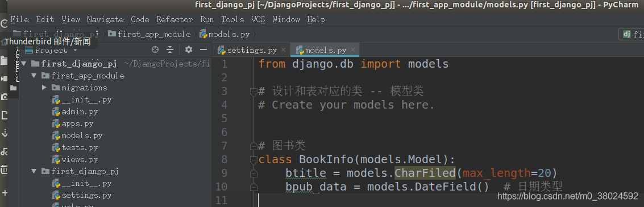This screenshot has width=644, height=207.
Task: Open the Django run configuration dropdown
Action: 631,34
